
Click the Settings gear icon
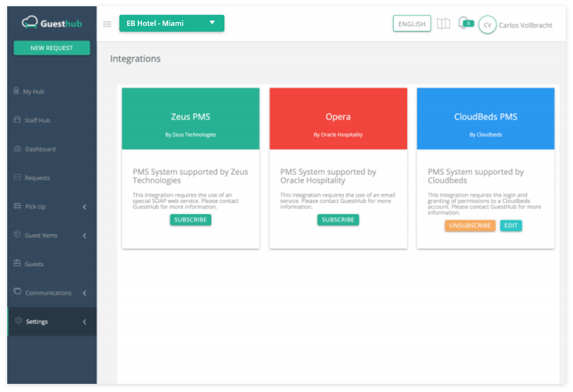(18, 321)
